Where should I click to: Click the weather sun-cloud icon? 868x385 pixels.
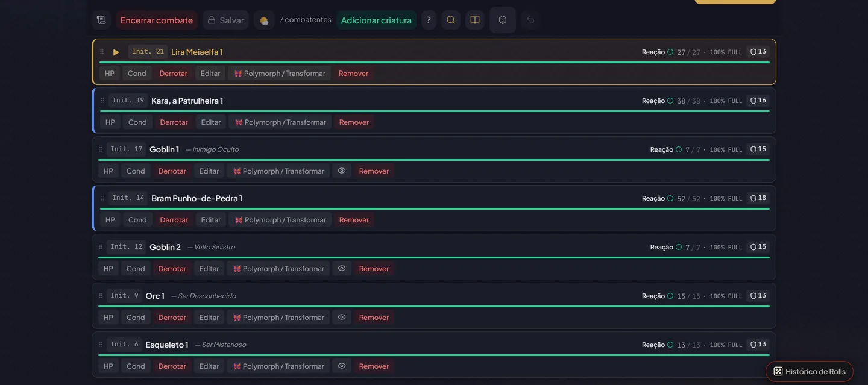pos(263,20)
